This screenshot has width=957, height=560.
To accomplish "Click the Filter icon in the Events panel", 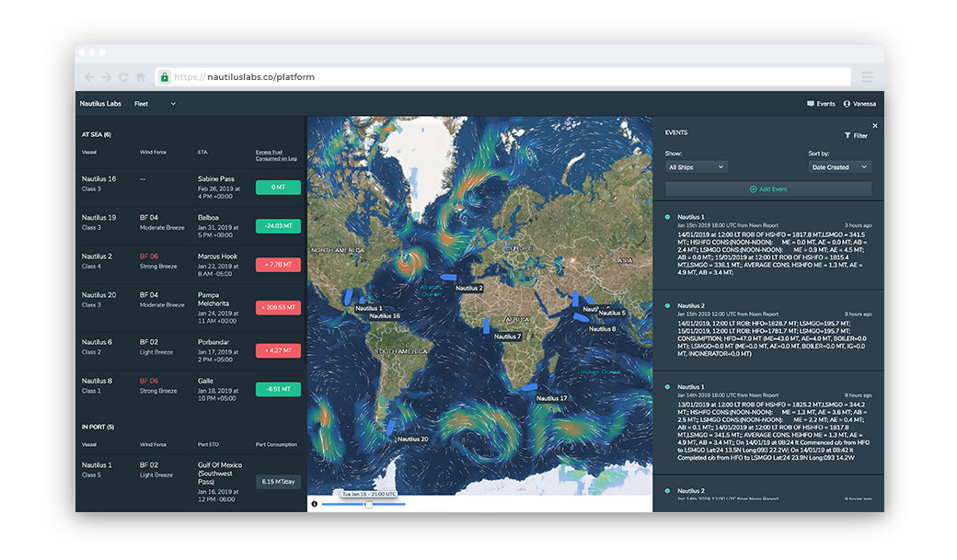I will pos(848,135).
